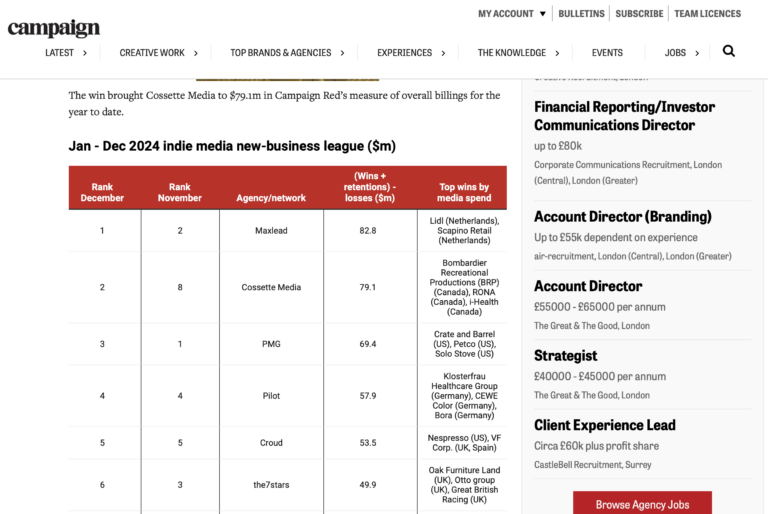Click the Cossette Media $79.1m article paragraph
768x514 pixels.
coord(284,103)
